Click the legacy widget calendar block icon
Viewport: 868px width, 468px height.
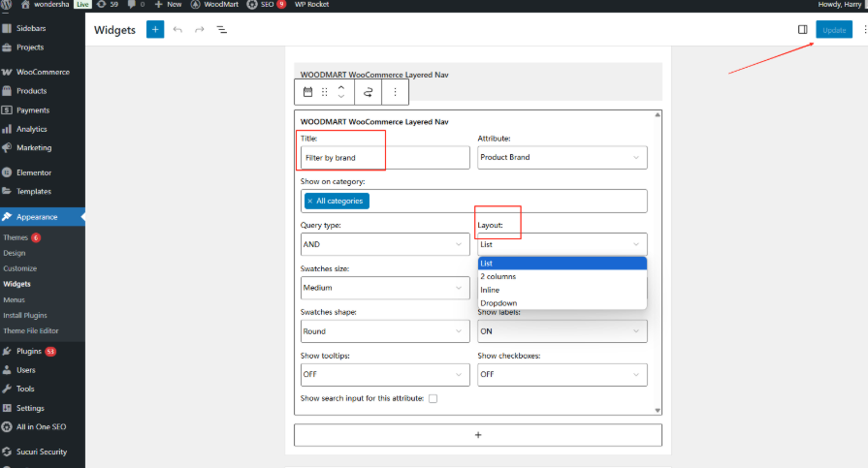tap(308, 92)
